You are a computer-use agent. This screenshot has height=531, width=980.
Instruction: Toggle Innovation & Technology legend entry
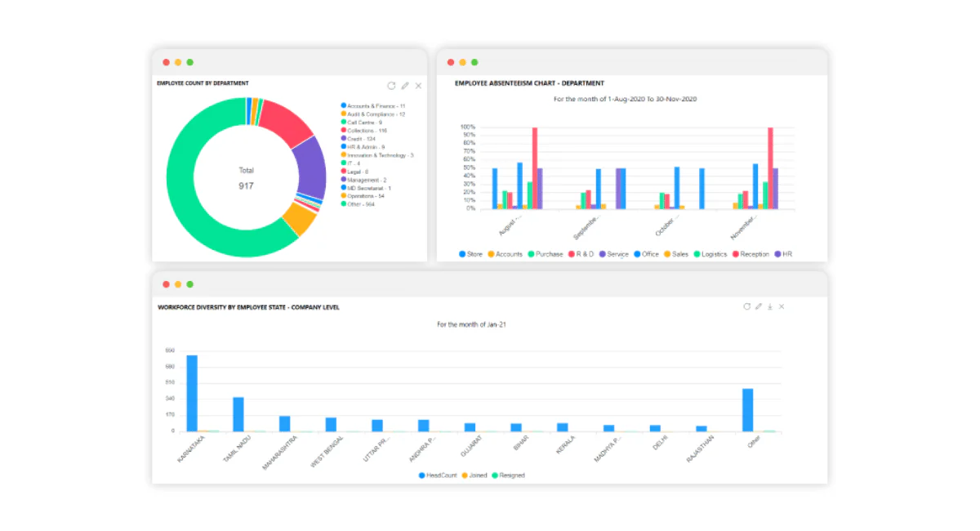377,155
